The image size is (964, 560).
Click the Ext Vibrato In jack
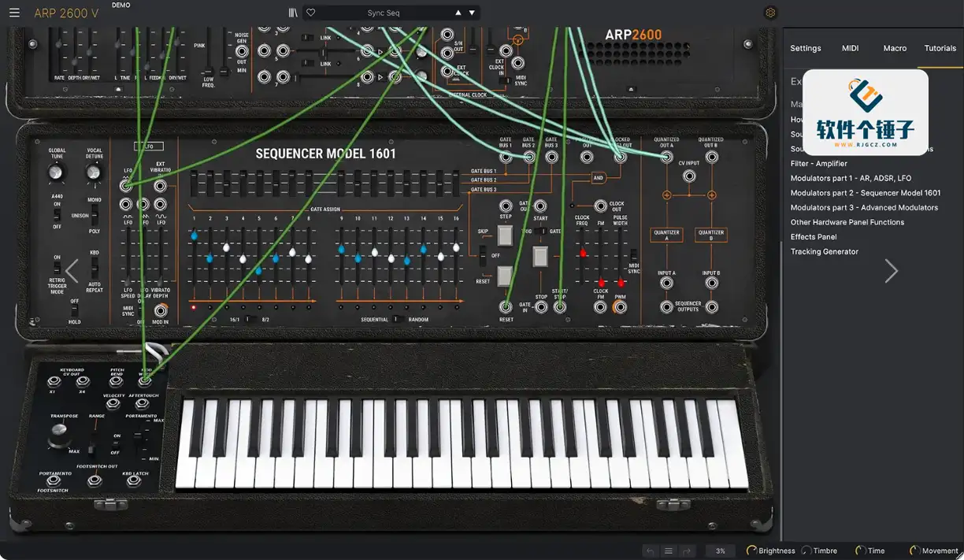tap(160, 186)
